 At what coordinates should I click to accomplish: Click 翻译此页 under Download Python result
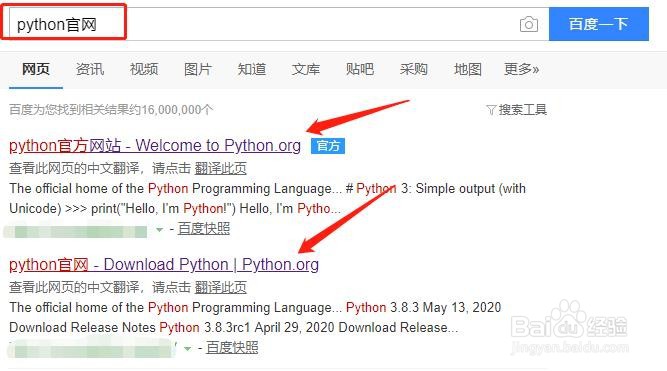pyautogui.click(x=220, y=288)
